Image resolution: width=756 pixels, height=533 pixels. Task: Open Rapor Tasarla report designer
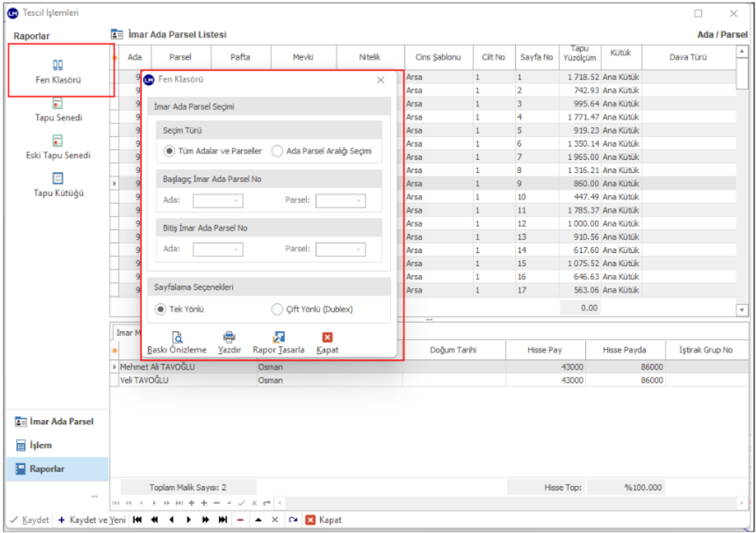(x=278, y=337)
